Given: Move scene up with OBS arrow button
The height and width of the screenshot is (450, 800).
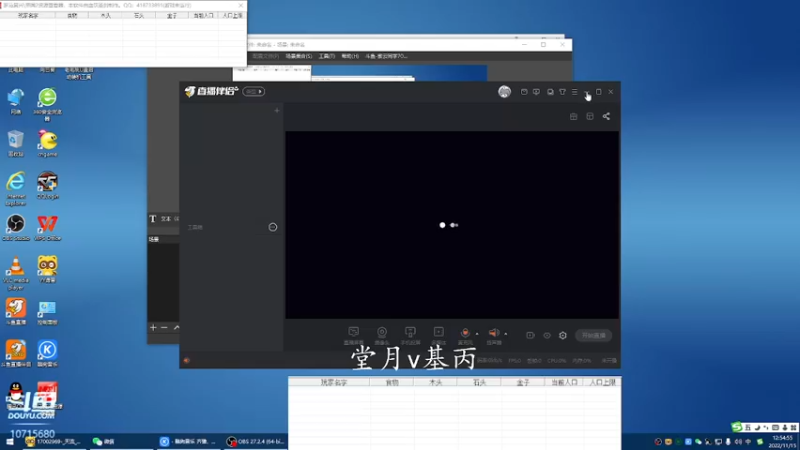Looking at the screenshot, I should 176,328.
